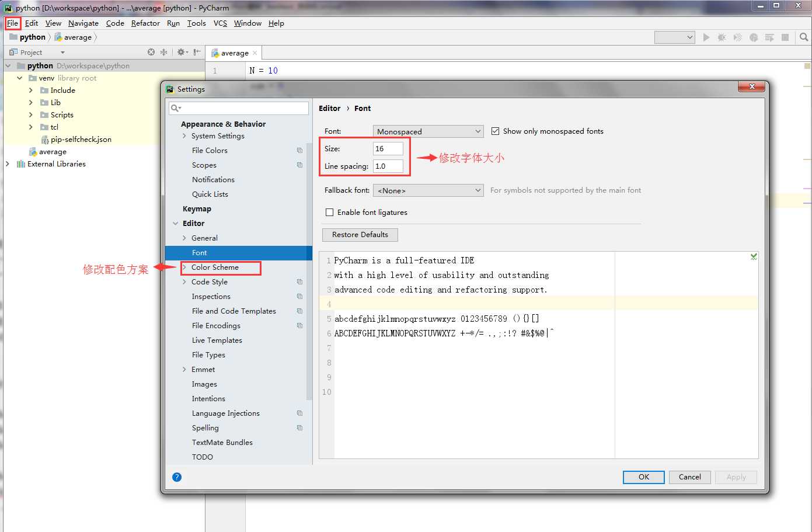
Task: Collapse the venv folder in project tree
Action: click(19, 78)
